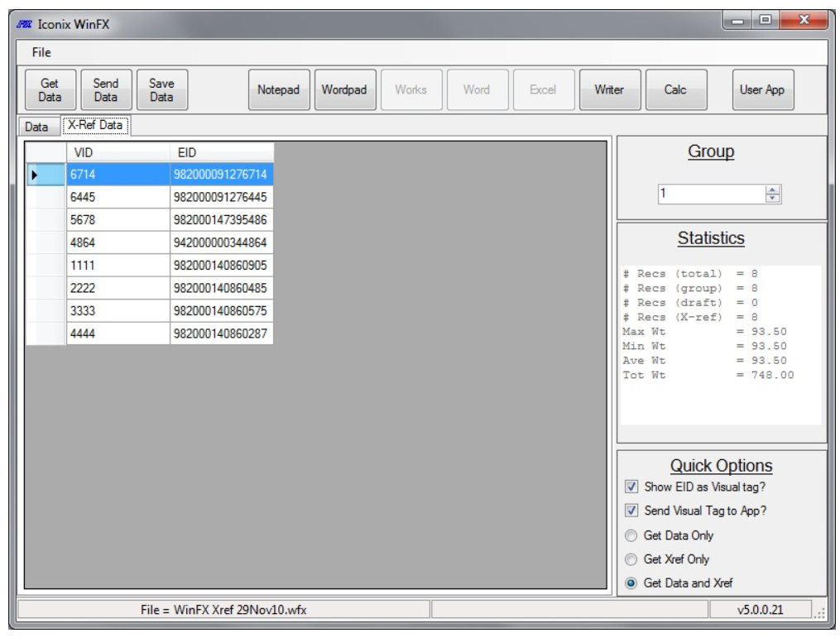Viewport: 840px width, 638px height.
Task: Open the Calc application button
Action: pos(675,90)
